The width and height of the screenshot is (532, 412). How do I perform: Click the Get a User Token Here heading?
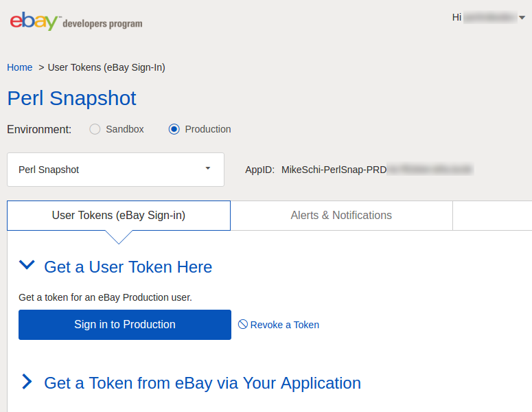tap(128, 267)
